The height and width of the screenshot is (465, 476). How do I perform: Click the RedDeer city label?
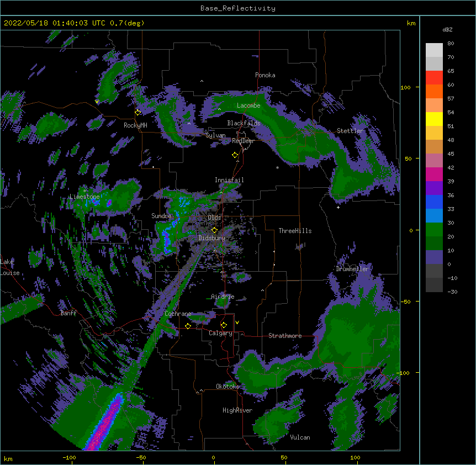[243, 141]
